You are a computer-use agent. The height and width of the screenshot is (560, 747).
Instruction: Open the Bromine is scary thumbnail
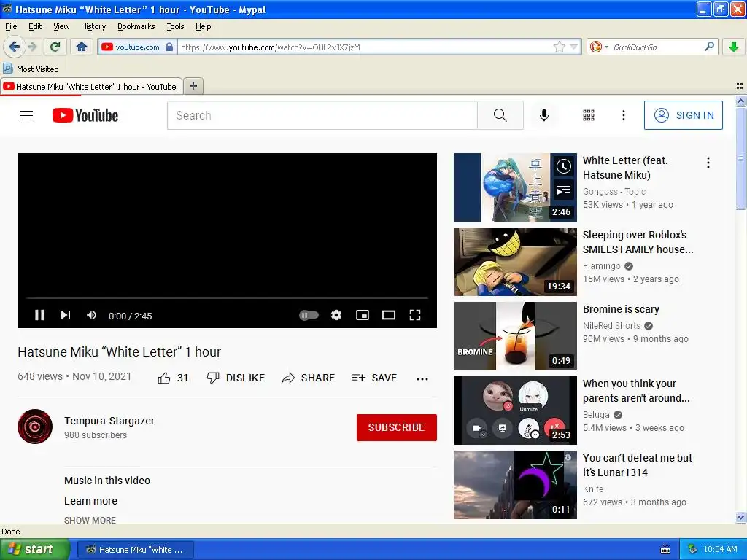(516, 335)
